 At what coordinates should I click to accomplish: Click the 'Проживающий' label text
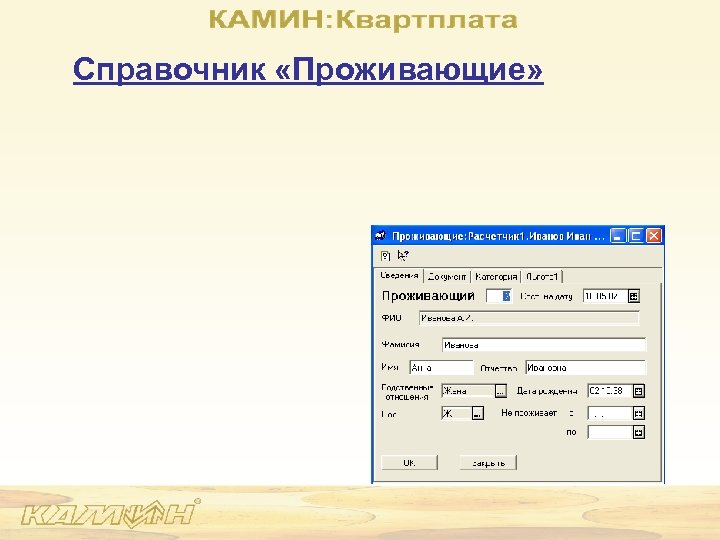428,296
